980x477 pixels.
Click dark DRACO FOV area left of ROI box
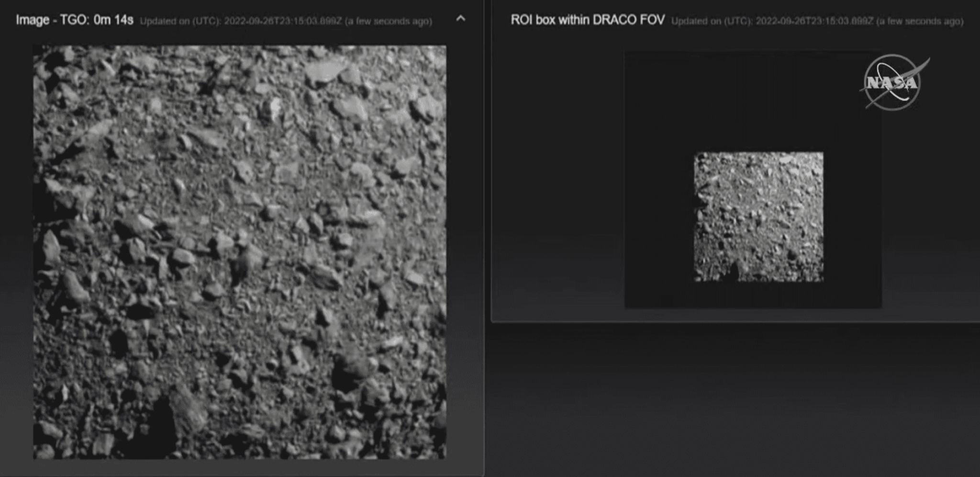click(659, 216)
